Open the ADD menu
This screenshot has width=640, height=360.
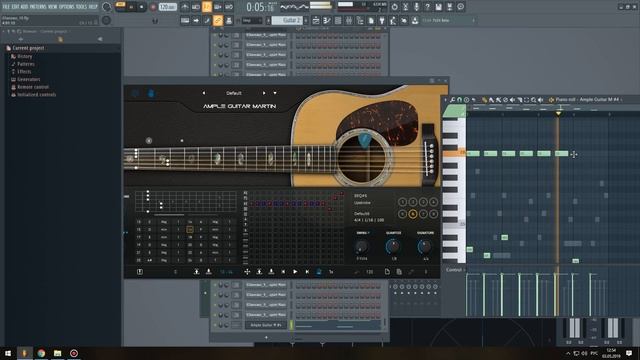pos(24,7)
